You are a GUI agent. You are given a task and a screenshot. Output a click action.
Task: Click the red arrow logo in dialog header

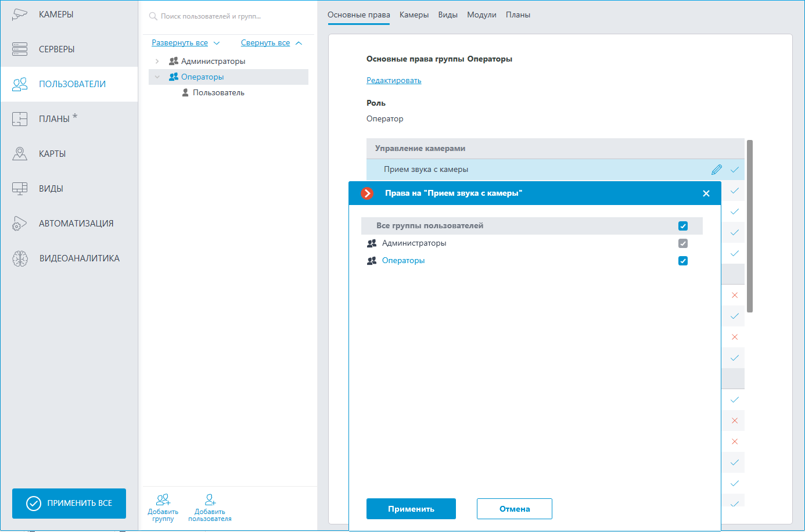[x=367, y=193]
